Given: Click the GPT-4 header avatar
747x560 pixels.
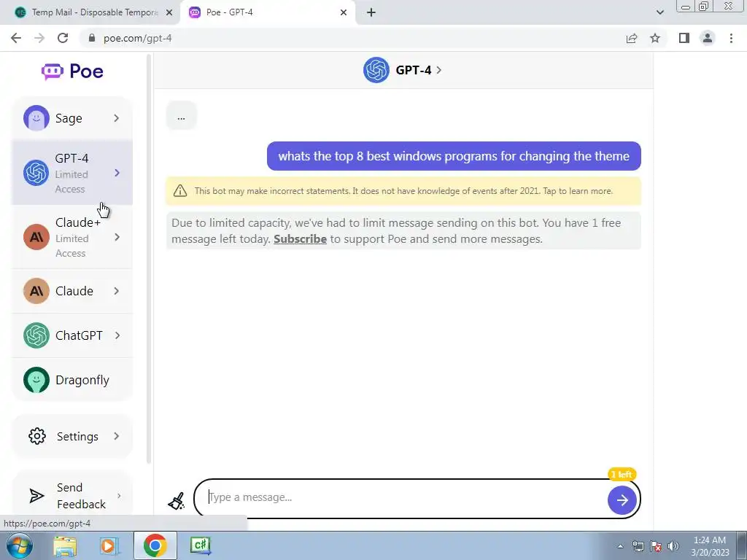Looking at the screenshot, I should pyautogui.click(x=376, y=70).
